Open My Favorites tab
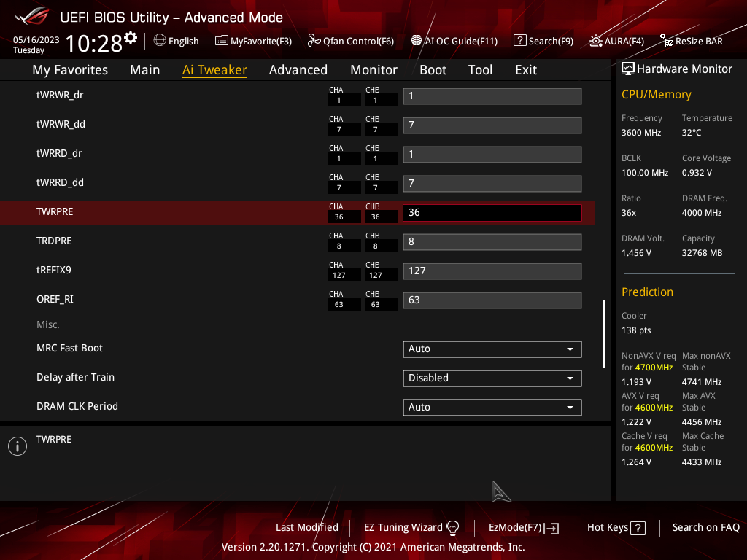This screenshot has height=560, width=747. point(70,70)
